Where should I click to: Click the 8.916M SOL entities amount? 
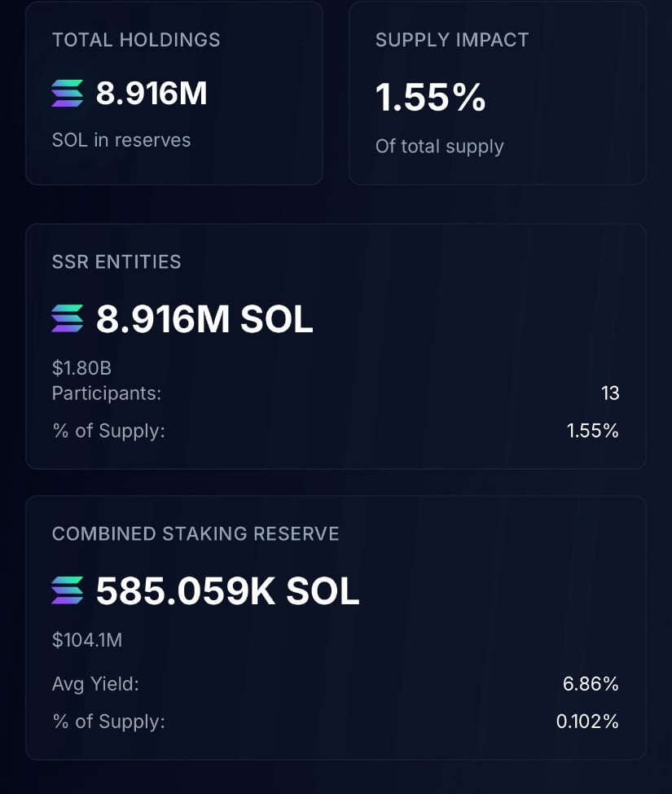(x=204, y=319)
